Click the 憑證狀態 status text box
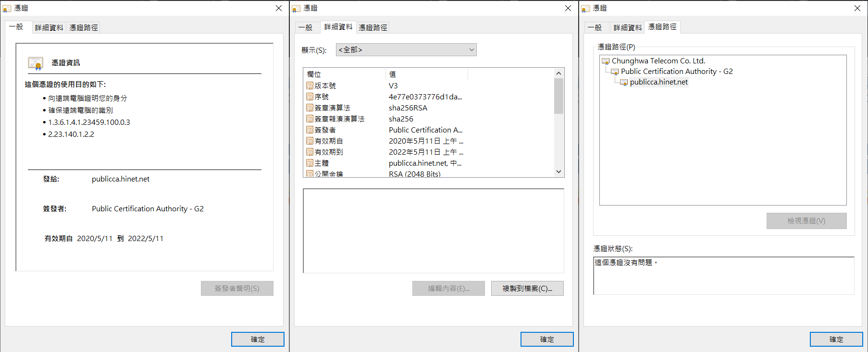Image resolution: width=868 pixels, height=352 pixels. [x=724, y=276]
